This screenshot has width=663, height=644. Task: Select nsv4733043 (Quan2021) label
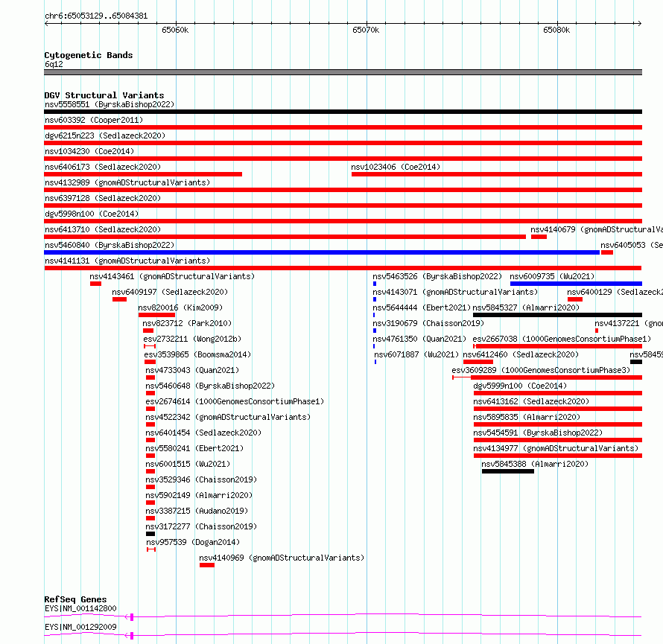[x=192, y=370]
